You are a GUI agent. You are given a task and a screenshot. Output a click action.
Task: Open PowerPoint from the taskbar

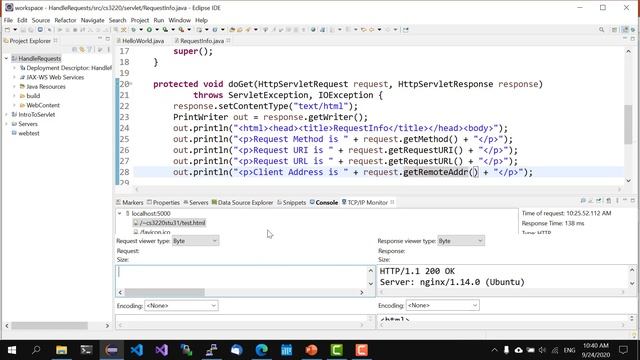coord(311,350)
